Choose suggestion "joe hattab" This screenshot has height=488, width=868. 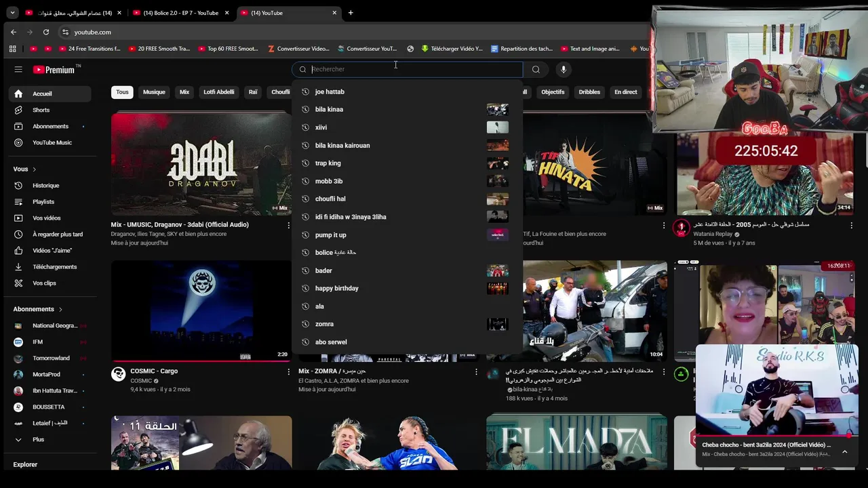pyautogui.click(x=407, y=91)
